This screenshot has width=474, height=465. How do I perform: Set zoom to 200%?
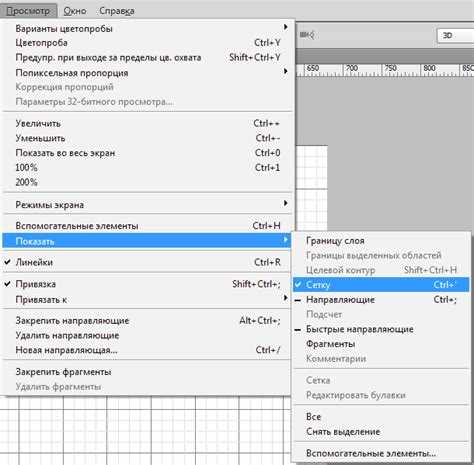(x=147, y=182)
